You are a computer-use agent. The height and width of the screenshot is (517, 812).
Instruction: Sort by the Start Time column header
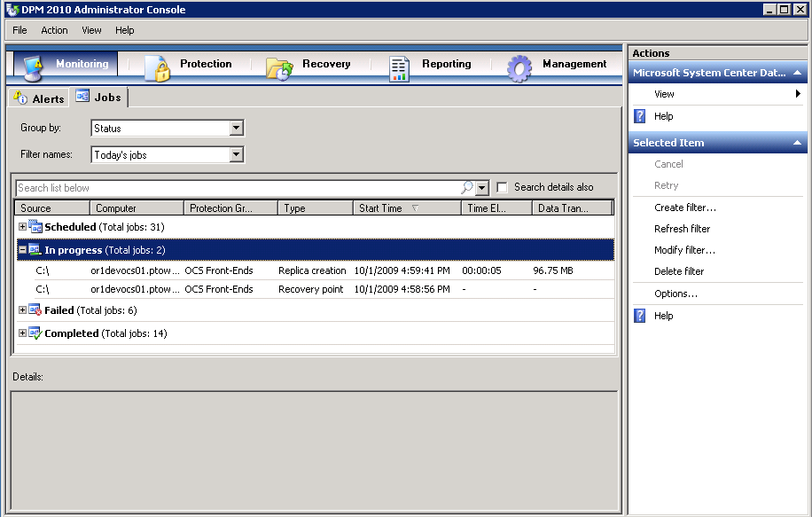click(407, 208)
